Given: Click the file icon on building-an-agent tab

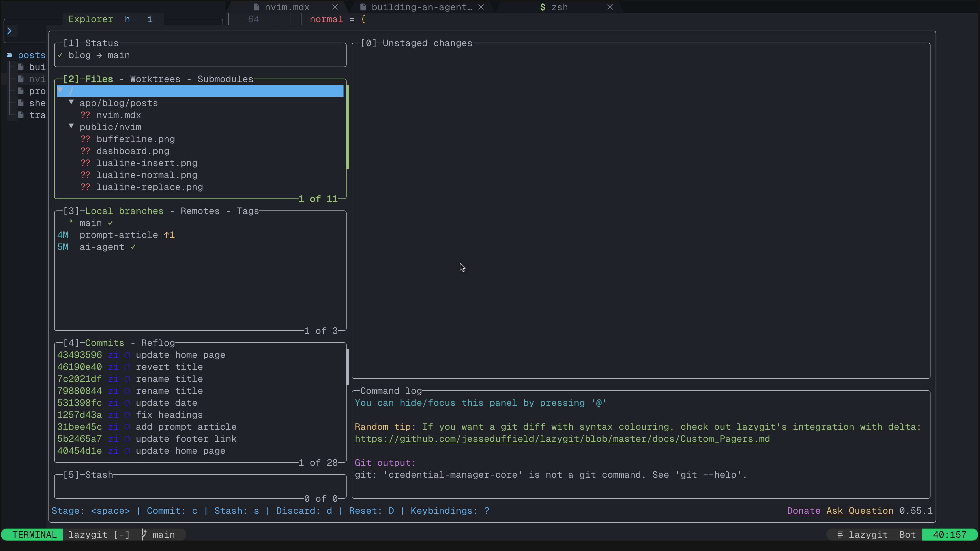Looking at the screenshot, I should pyautogui.click(x=363, y=7).
